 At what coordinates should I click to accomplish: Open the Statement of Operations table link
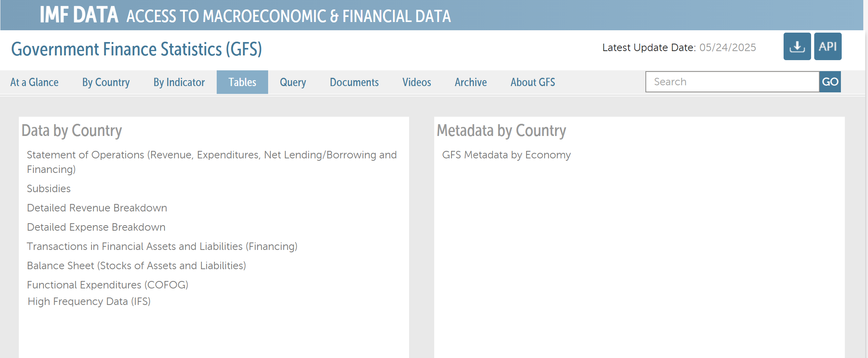tap(212, 155)
